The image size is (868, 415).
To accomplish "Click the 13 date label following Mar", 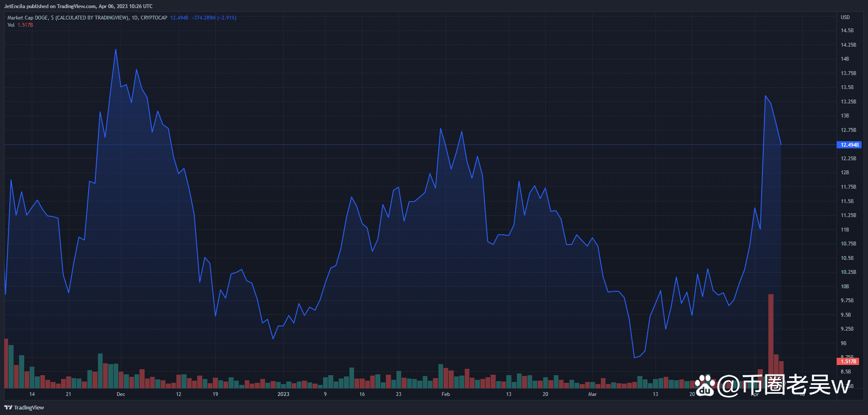I will (x=655, y=394).
